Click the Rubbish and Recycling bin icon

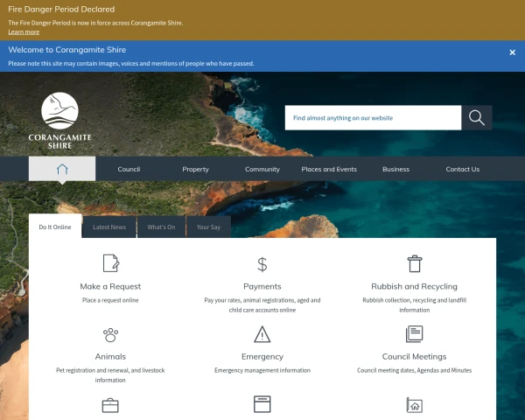click(x=414, y=263)
